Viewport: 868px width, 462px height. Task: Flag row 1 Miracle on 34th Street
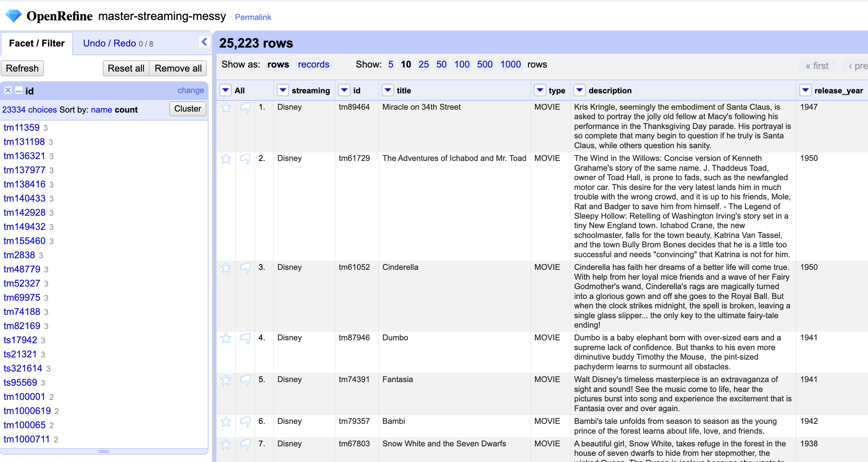point(245,108)
